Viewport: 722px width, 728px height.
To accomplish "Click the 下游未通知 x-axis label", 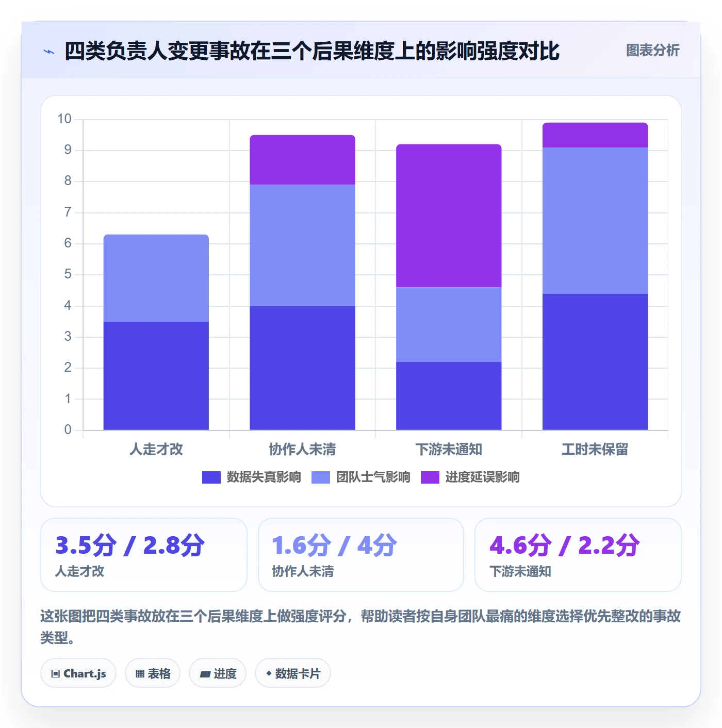I will (x=449, y=450).
